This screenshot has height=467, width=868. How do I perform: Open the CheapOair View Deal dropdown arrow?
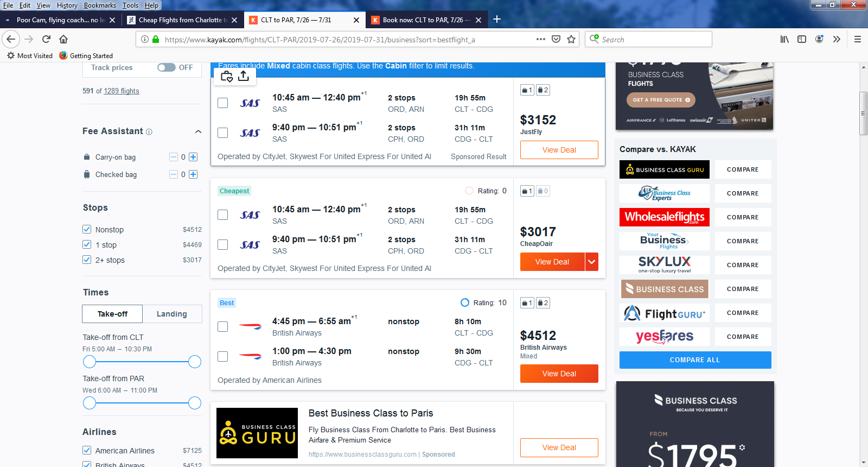click(x=592, y=262)
